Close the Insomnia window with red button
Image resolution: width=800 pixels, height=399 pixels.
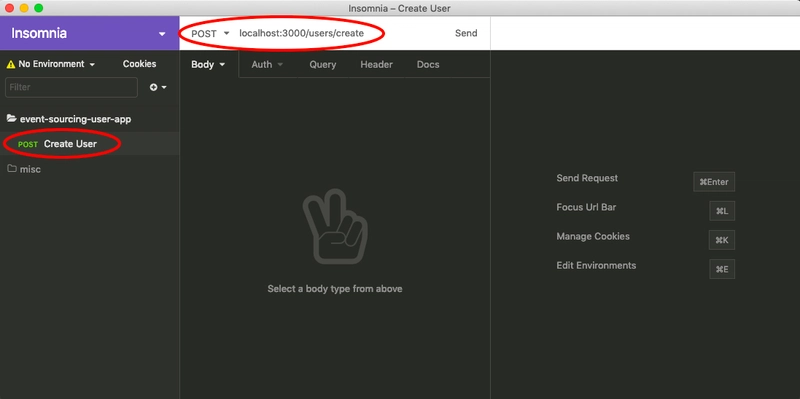click(10, 8)
